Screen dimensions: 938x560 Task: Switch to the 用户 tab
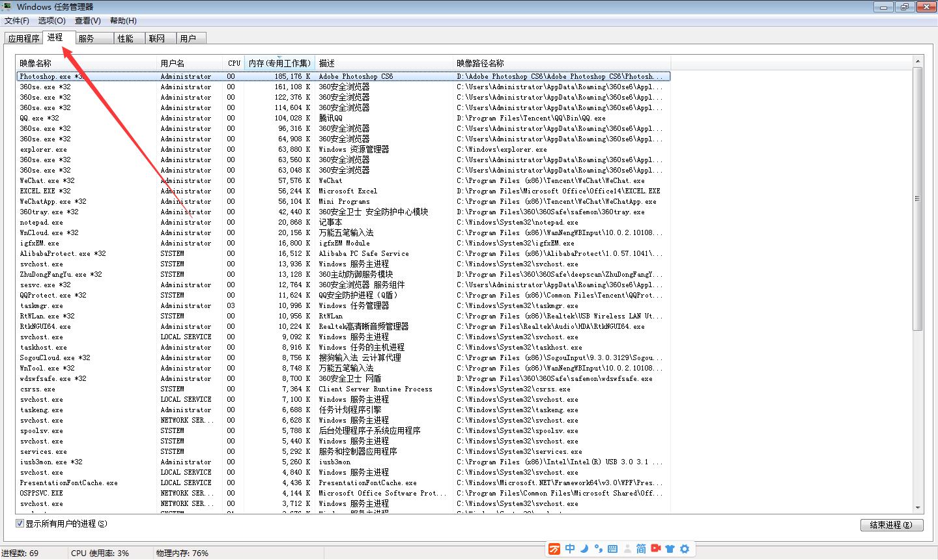coord(192,38)
